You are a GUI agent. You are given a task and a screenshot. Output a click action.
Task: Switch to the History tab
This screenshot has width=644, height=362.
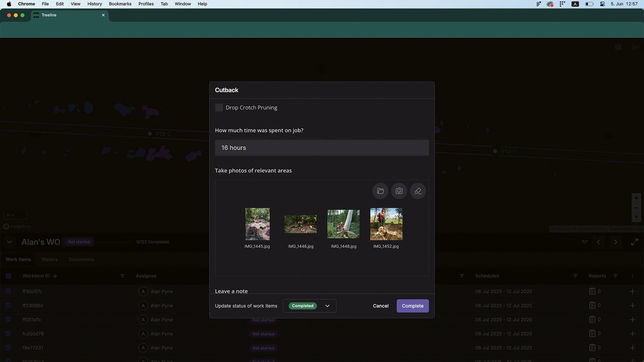(50, 259)
